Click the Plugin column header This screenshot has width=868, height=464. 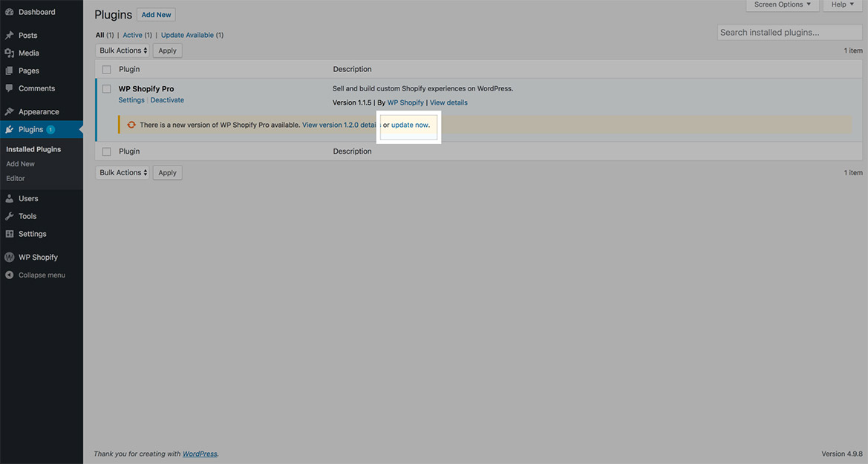click(x=129, y=69)
